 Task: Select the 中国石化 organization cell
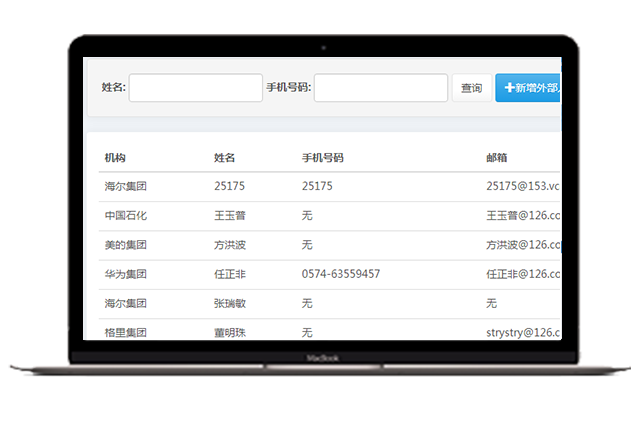(x=126, y=215)
